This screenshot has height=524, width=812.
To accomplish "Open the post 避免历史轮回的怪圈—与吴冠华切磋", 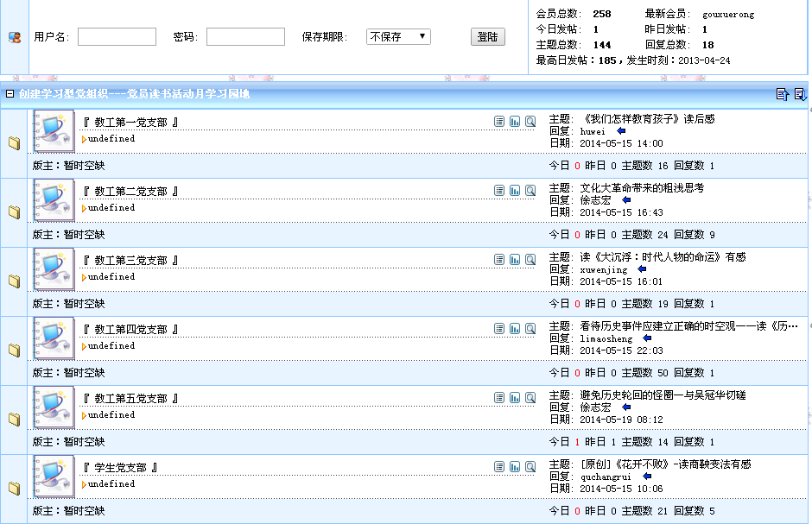I will (x=663, y=395).
